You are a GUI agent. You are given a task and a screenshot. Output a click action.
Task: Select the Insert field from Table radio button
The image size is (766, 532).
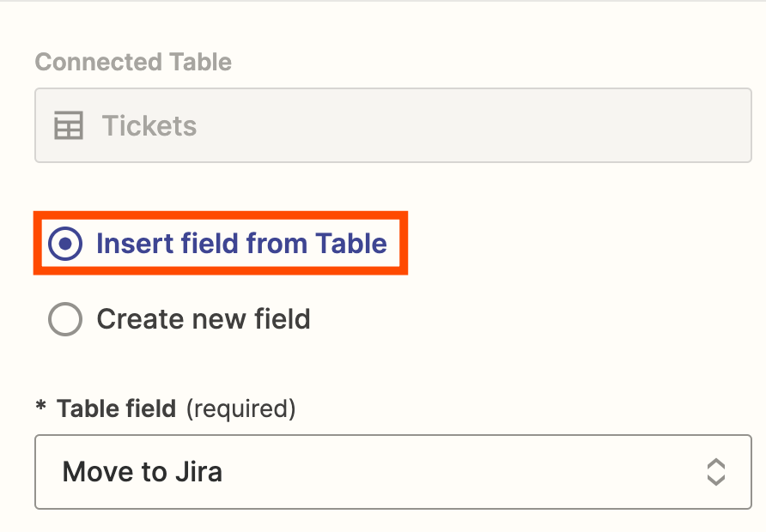point(65,245)
